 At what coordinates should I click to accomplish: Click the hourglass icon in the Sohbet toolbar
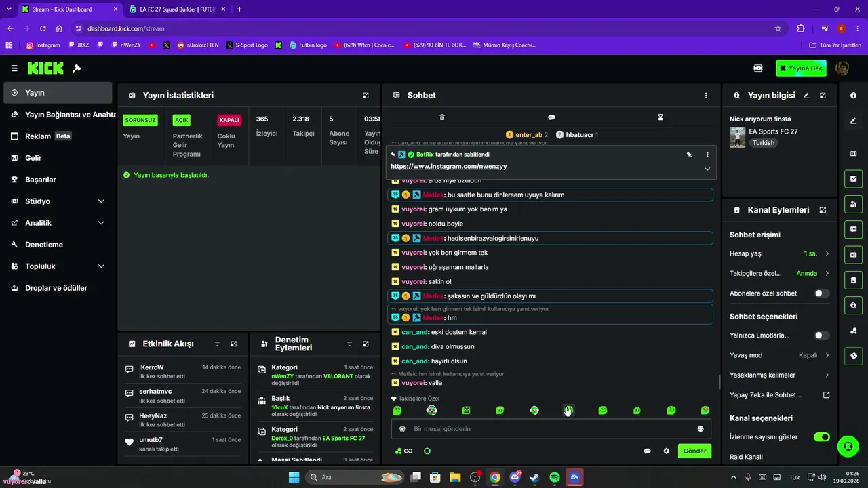point(660,117)
